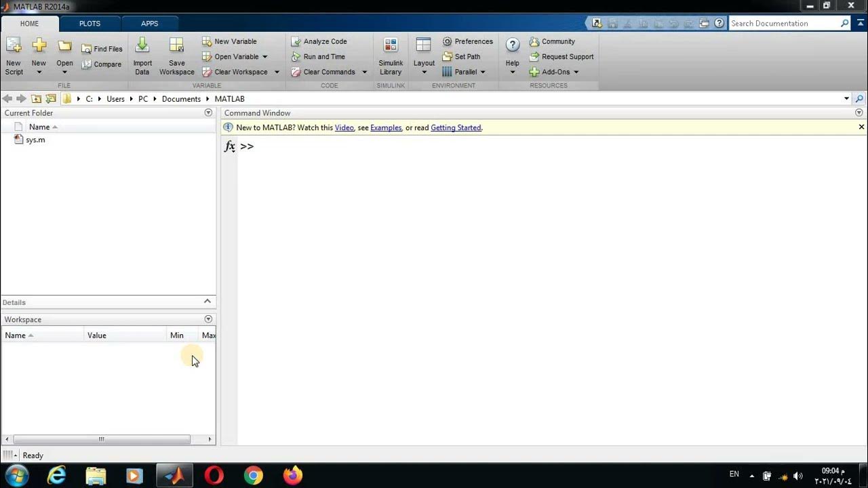Run Analyze Code
The height and width of the screenshot is (488, 868).
319,41
